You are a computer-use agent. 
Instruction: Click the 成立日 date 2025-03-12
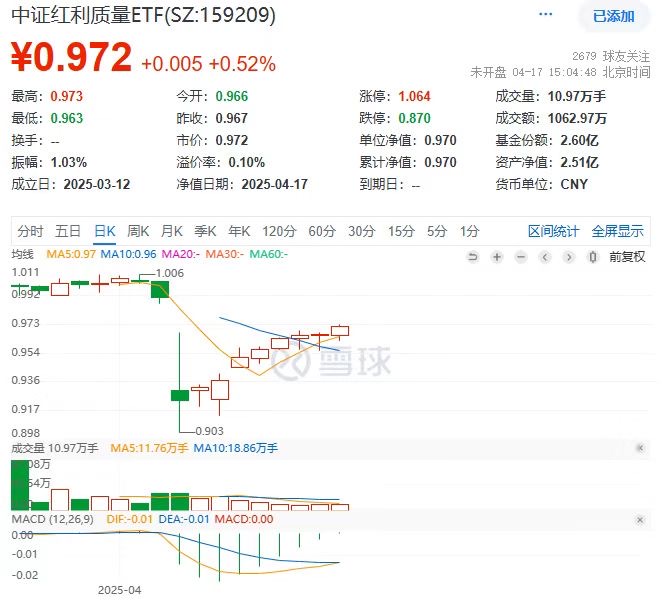(97, 184)
